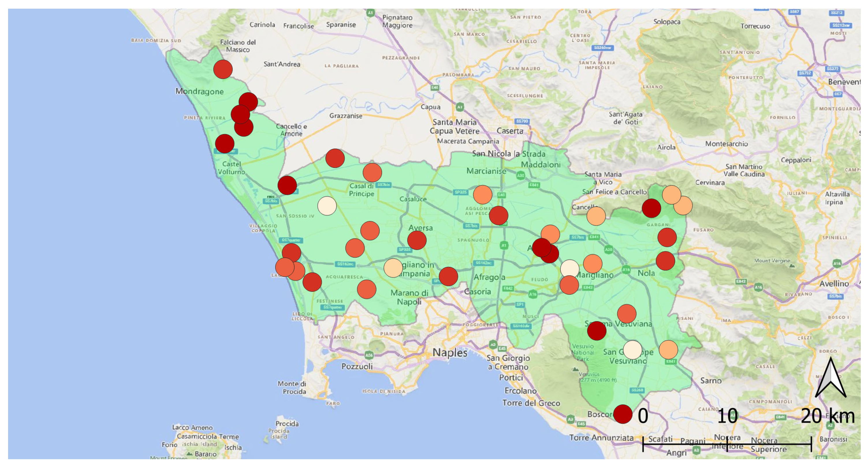Click the Mount Vergine peak symbol
The width and height of the screenshot is (868, 467).
click(792, 266)
